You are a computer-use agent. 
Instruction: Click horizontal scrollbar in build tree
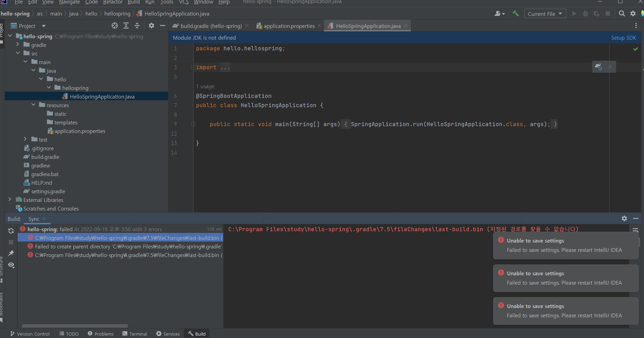[x=75, y=326]
